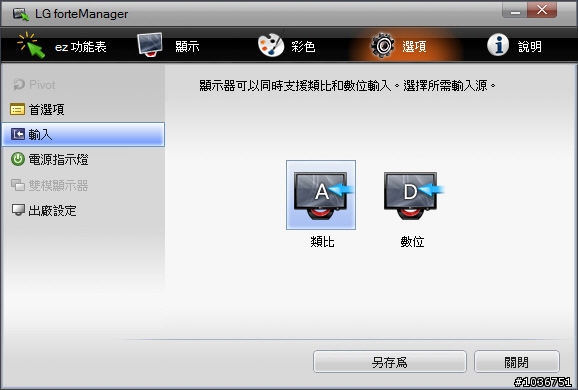Click the info icon for 說明

click(498, 45)
